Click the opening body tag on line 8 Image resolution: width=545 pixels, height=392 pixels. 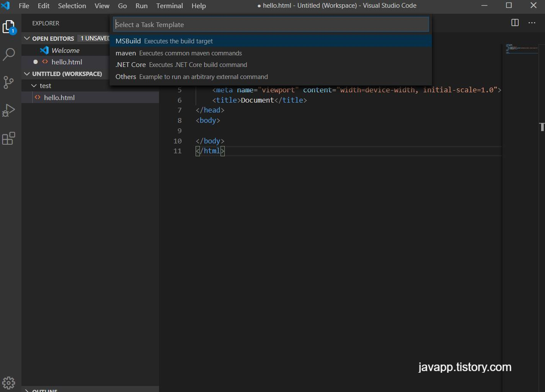click(x=208, y=121)
